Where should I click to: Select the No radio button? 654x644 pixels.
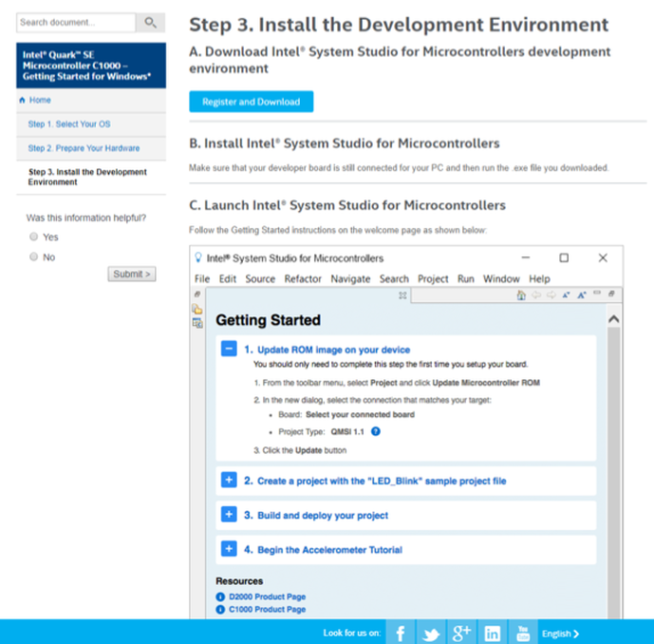34,256
